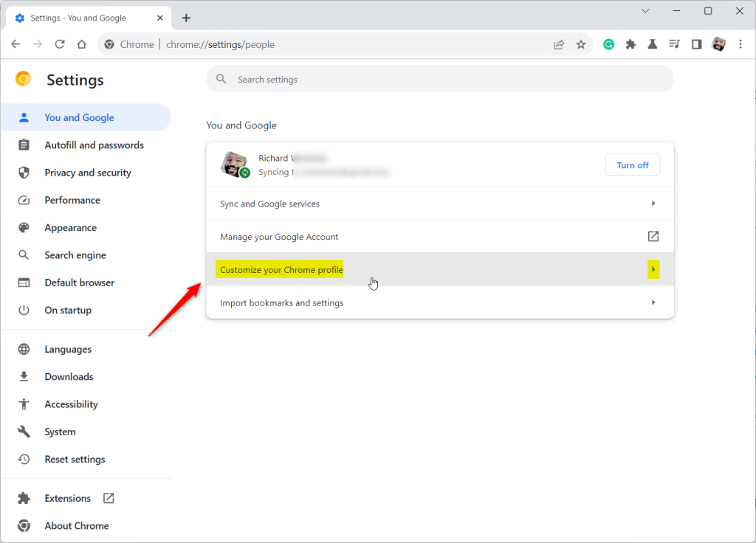The height and width of the screenshot is (543, 756).
Task: Click the Richard profile picture in card
Action: click(234, 165)
